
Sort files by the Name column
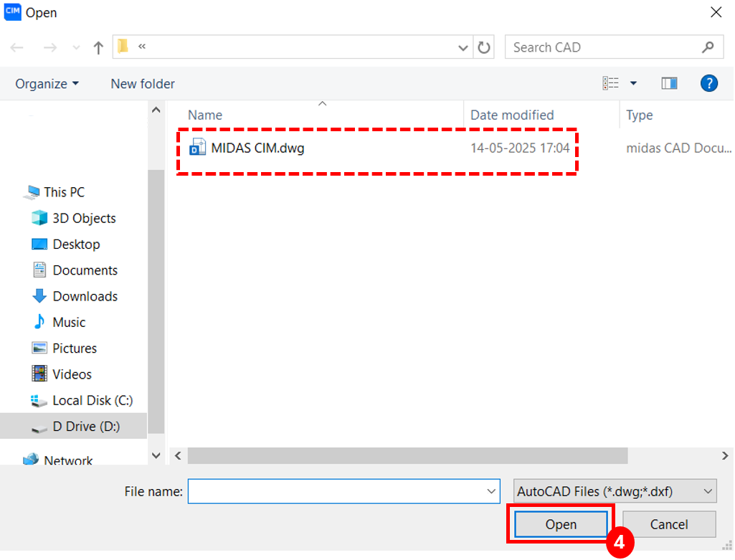pos(205,115)
